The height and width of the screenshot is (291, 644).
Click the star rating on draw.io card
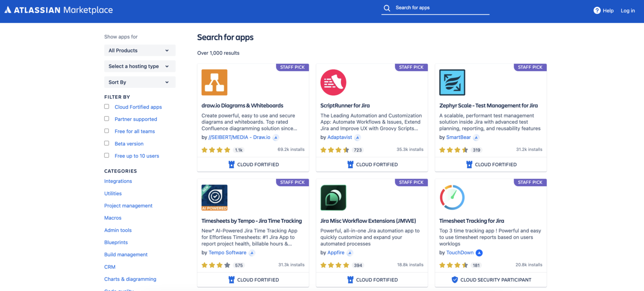click(x=216, y=150)
